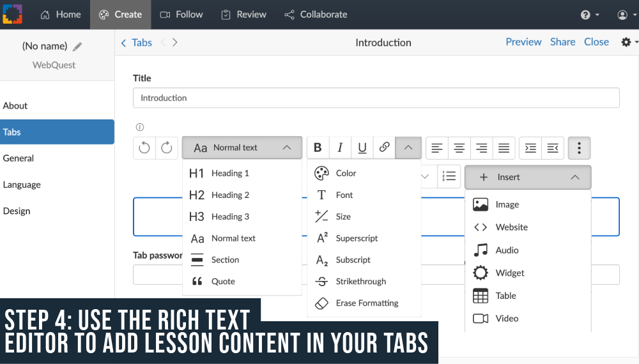The width and height of the screenshot is (639, 364).
Task: Collapse the Normal text style dropdown
Action: tap(242, 148)
